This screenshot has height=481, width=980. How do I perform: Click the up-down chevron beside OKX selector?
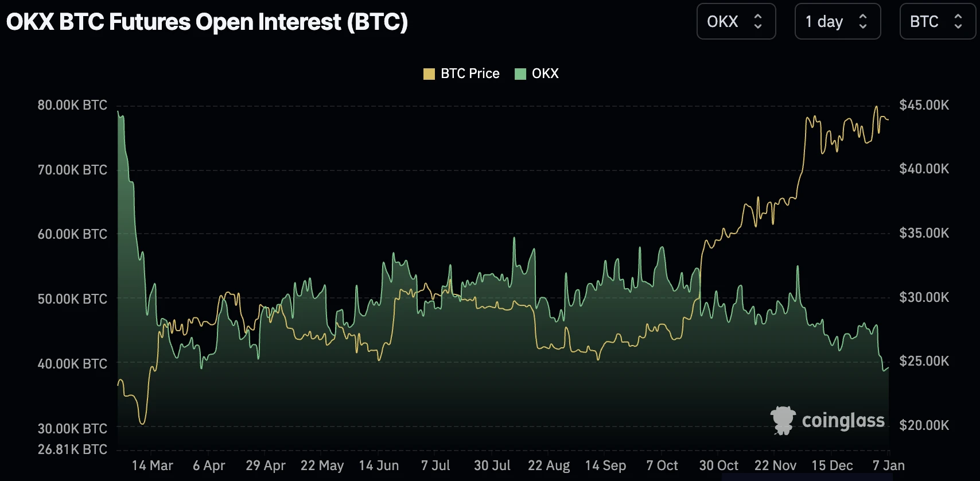(758, 22)
